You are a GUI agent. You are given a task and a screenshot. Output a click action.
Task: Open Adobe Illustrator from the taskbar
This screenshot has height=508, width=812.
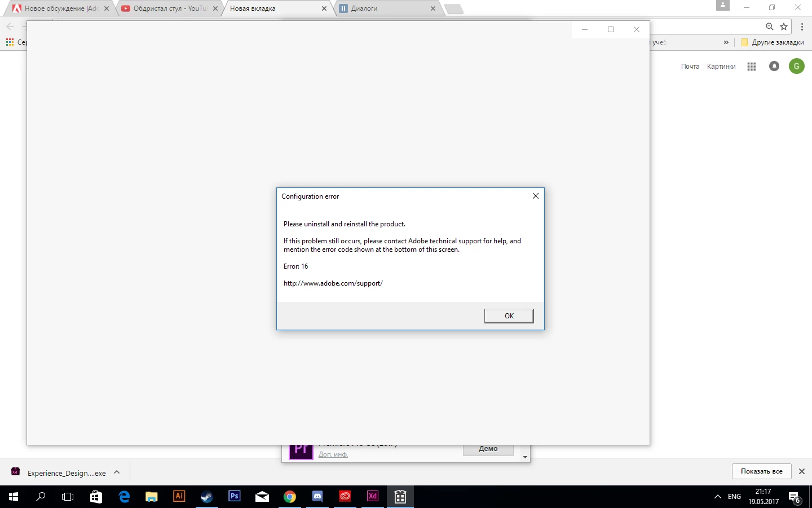(179, 497)
